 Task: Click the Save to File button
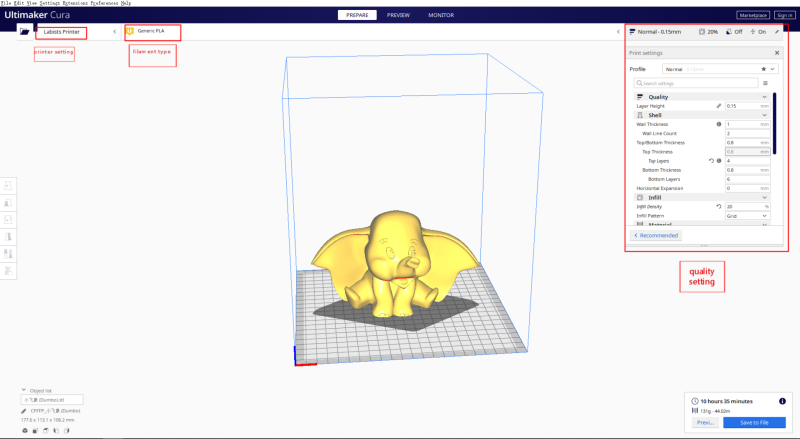[x=754, y=422]
